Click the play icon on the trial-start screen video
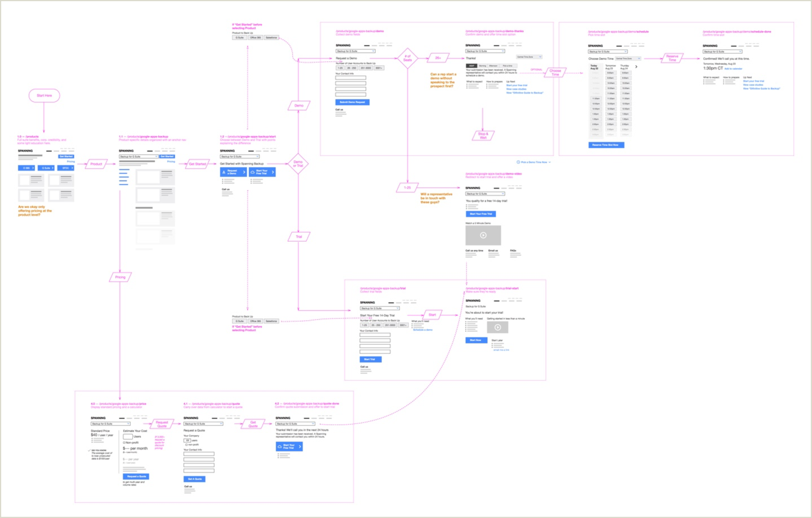Screen dimensions: 812x518 point(497,327)
